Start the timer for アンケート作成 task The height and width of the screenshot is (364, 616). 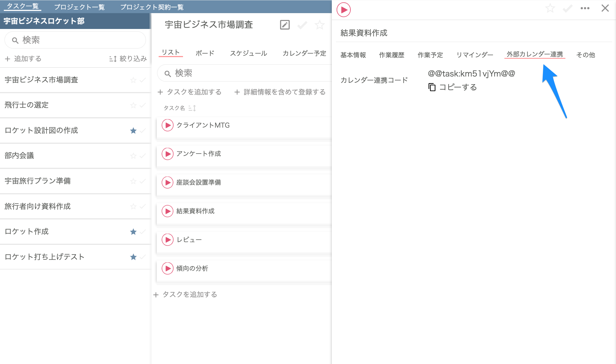point(168,154)
